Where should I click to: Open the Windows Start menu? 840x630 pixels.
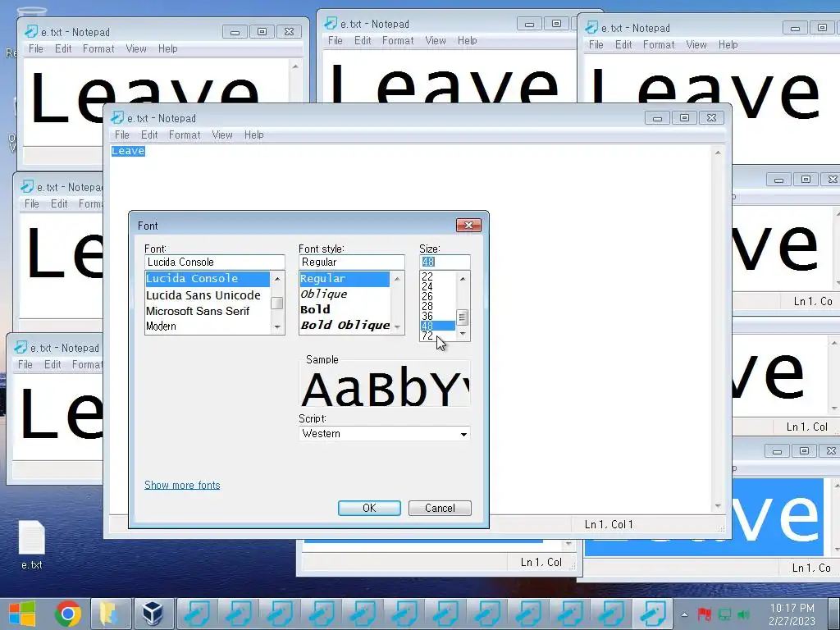[21, 613]
